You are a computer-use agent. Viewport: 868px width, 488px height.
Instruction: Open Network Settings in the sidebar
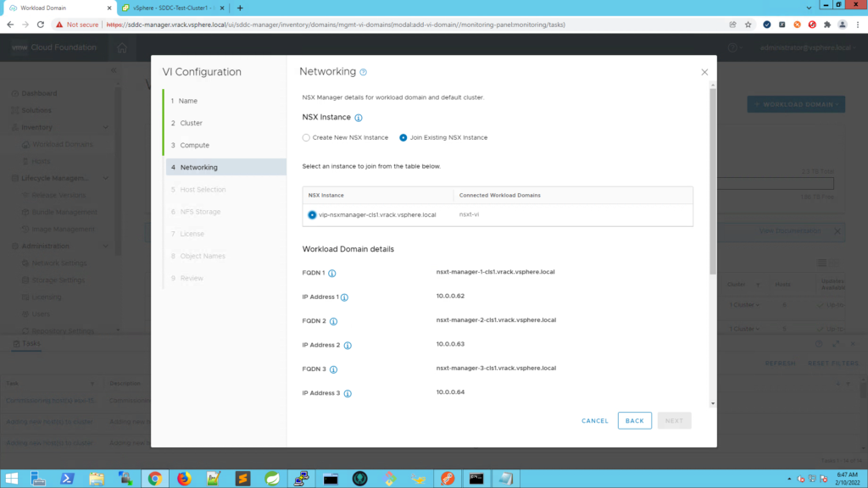[x=58, y=263]
